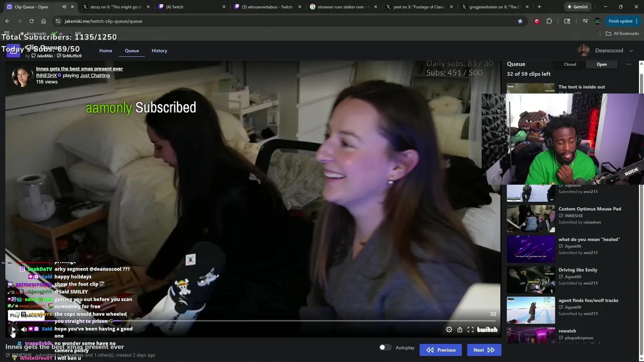Open a new browser tab

pyautogui.click(x=539, y=7)
